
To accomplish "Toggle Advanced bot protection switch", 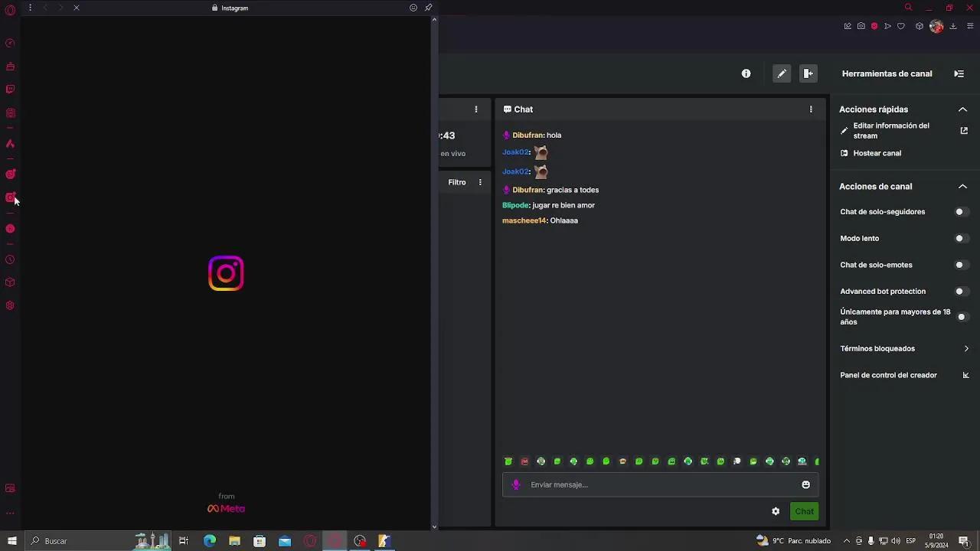I will [x=962, y=292].
